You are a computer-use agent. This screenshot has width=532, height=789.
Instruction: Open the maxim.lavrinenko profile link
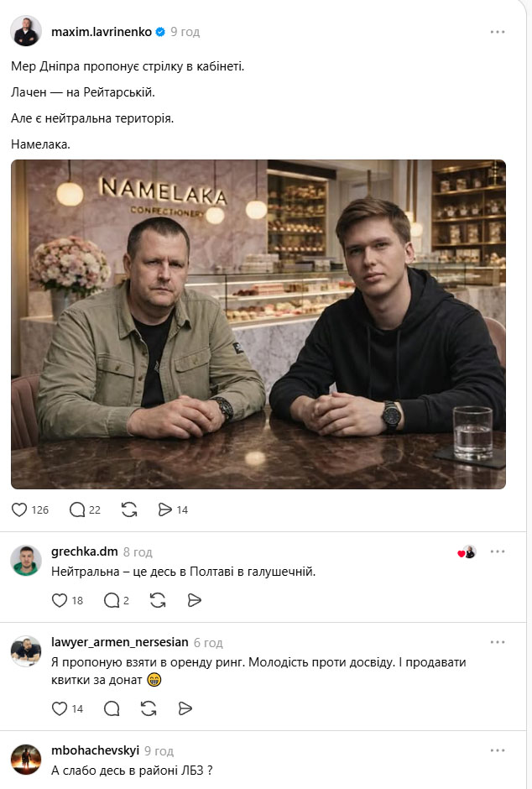(x=102, y=32)
